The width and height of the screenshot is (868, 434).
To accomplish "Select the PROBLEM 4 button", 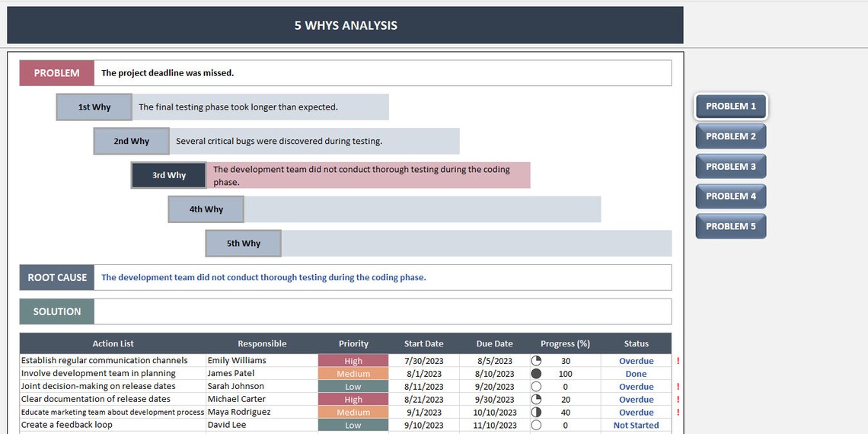I will (731, 196).
